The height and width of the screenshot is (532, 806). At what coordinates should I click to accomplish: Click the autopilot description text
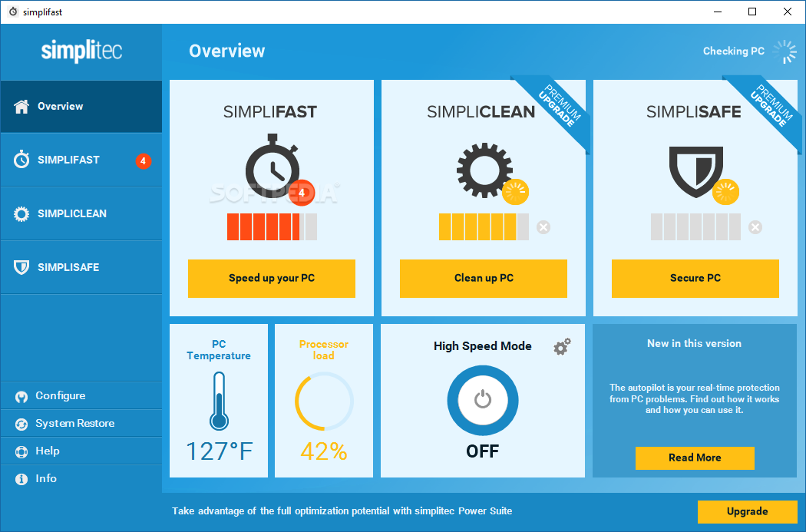coord(695,399)
